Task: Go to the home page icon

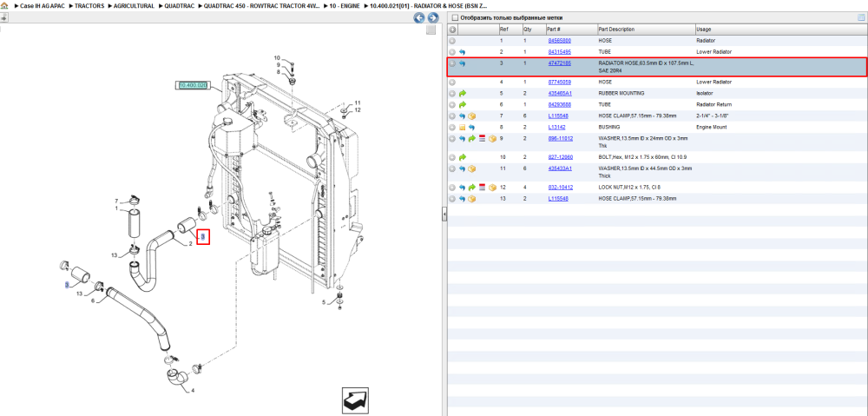Action: coord(4,5)
